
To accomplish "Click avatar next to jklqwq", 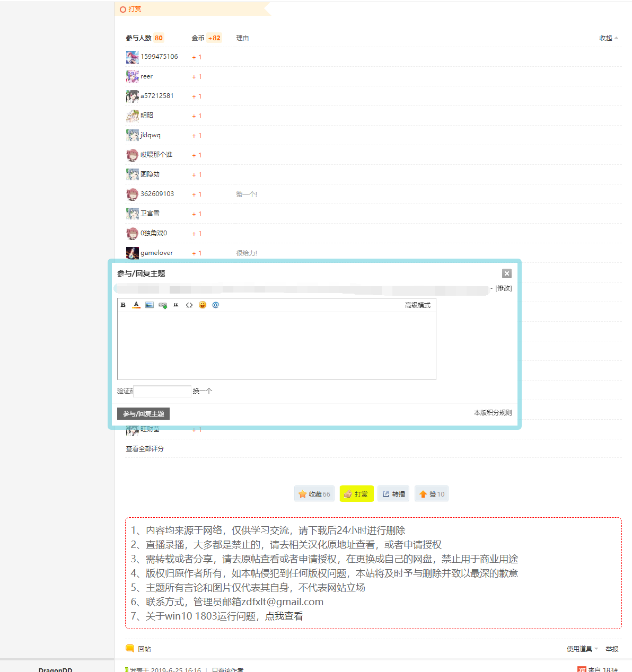I will tap(133, 136).
